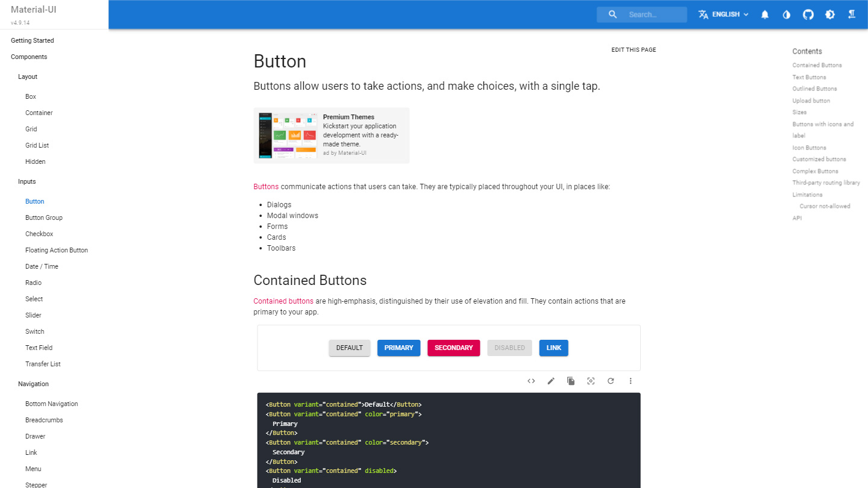
Task: Open the Radio page
Action: point(33,283)
